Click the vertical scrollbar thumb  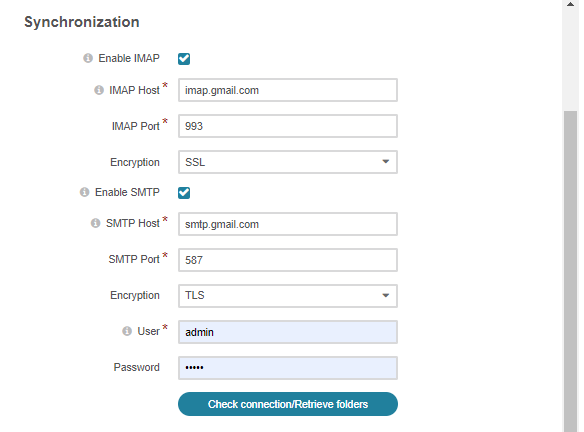click(571, 271)
